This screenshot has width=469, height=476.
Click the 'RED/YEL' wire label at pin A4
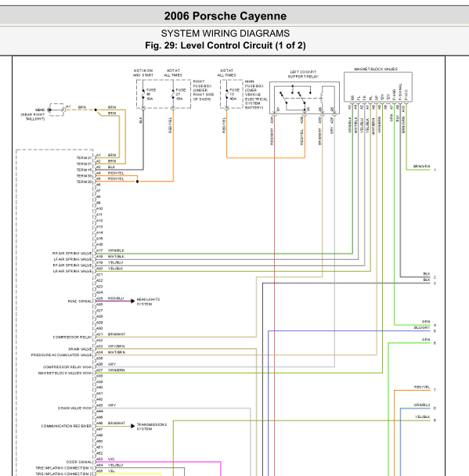(116, 173)
